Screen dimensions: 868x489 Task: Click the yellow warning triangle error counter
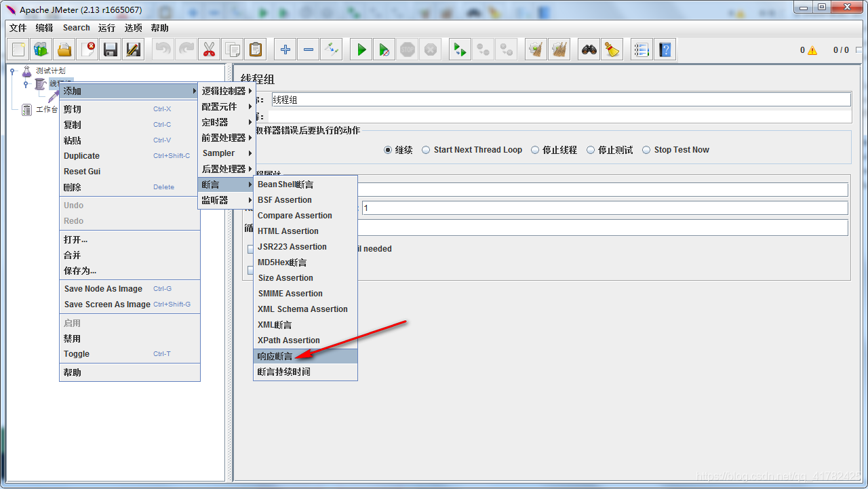click(x=812, y=50)
